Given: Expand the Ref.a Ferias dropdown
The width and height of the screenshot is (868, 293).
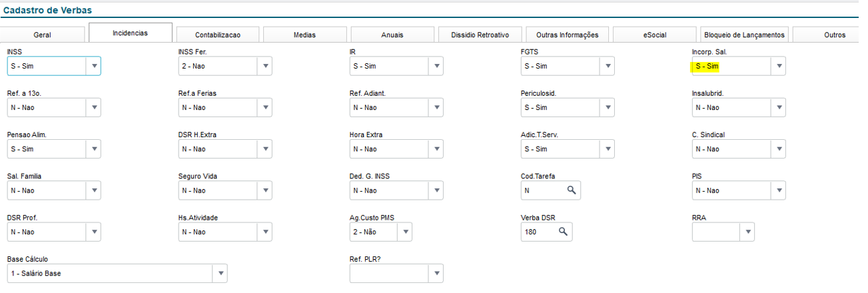Looking at the screenshot, I should coord(265,107).
